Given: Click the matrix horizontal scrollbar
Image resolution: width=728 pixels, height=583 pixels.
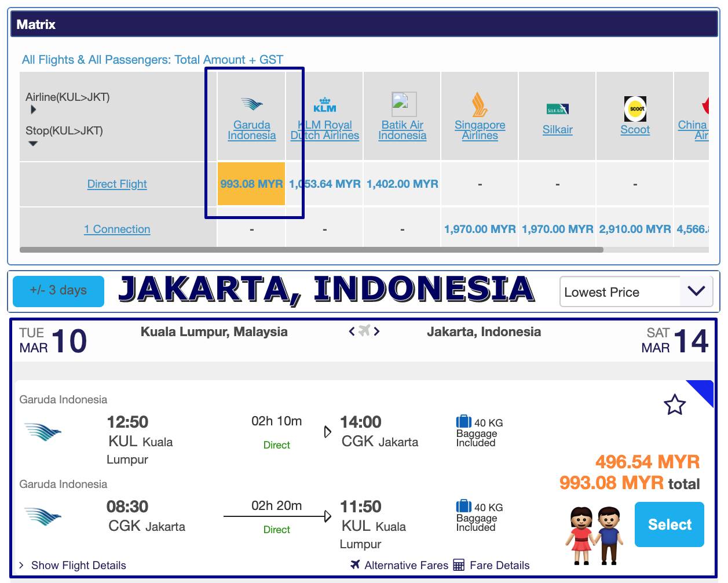Looking at the screenshot, I should coord(312,250).
